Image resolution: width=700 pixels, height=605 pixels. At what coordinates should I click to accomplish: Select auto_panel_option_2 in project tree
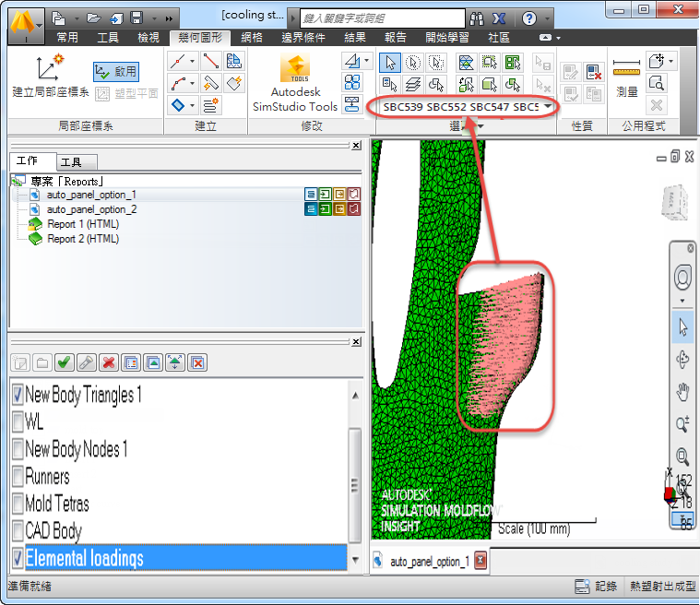(x=91, y=209)
